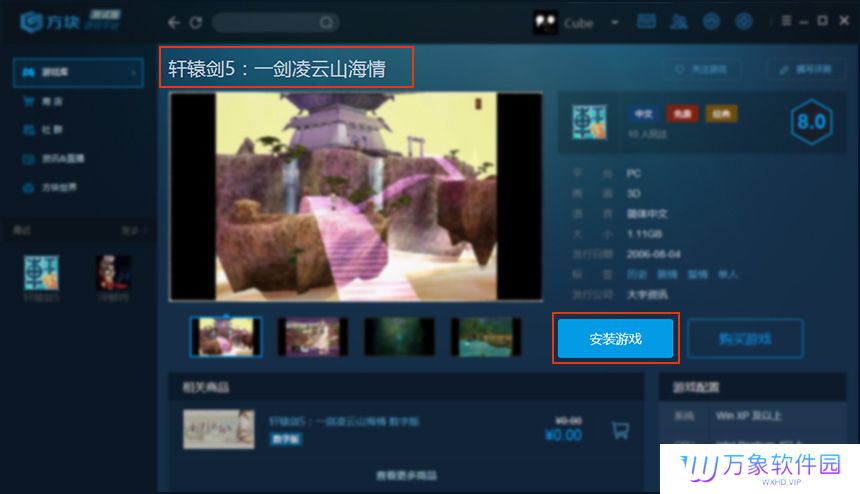The image size is (860, 494).
Task: Click the first round icon right of friends
Action: click(711, 22)
